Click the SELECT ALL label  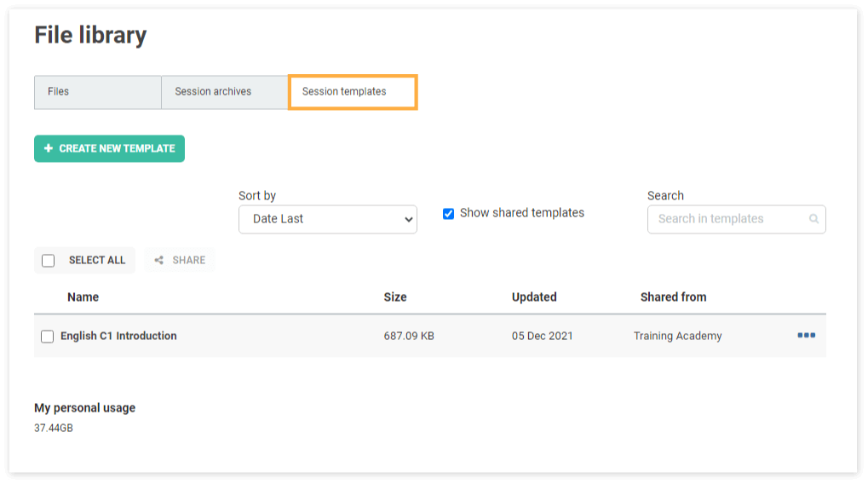click(x=97, y=260)
